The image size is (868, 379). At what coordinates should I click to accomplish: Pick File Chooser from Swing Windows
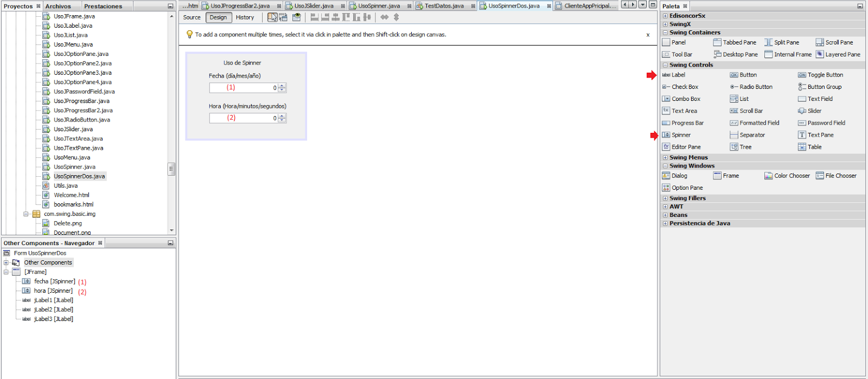[x=836, y=176]
